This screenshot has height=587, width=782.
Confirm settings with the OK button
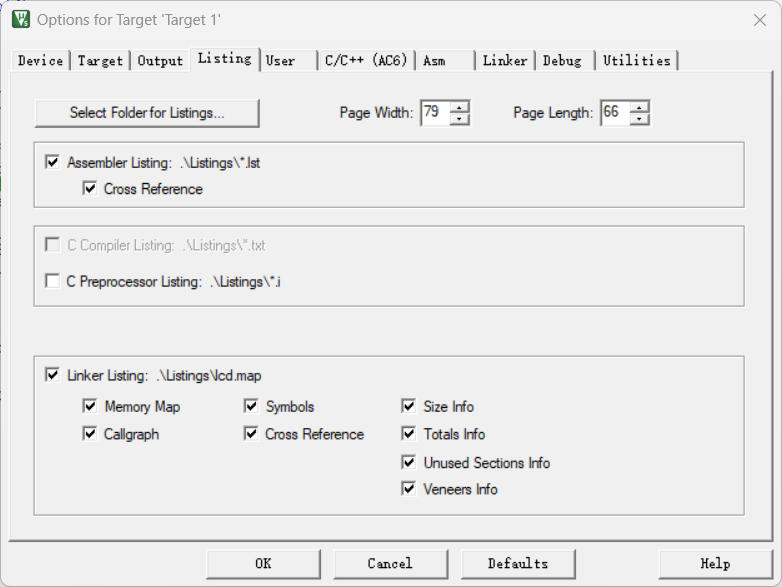point(263,563)
